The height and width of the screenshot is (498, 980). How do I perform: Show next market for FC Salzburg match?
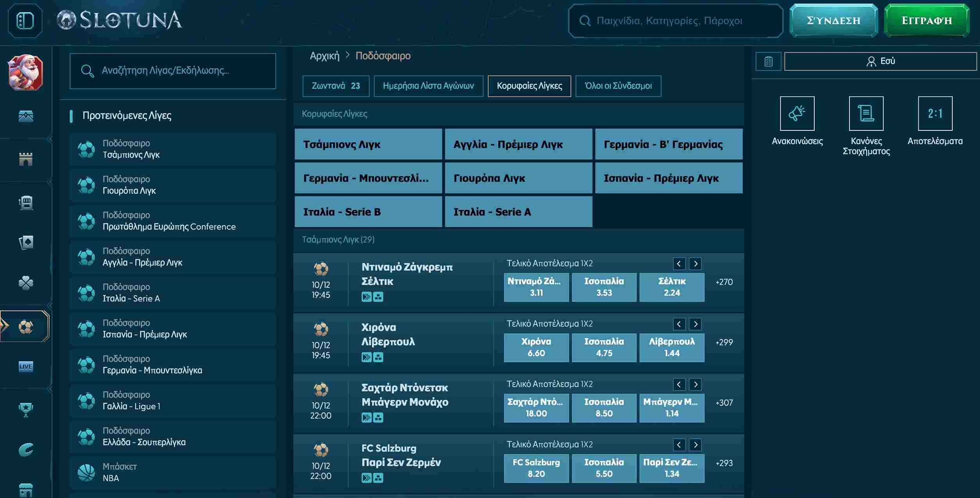tap(695, 444)
